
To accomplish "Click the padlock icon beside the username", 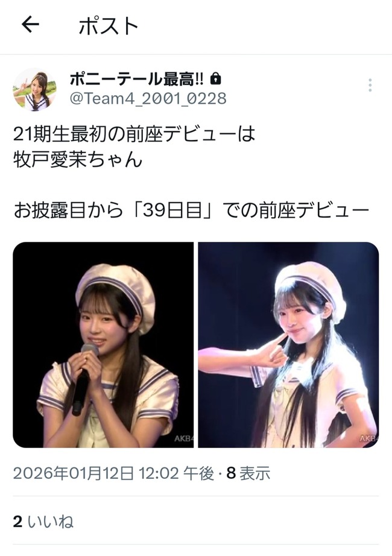I will point(215,79).
